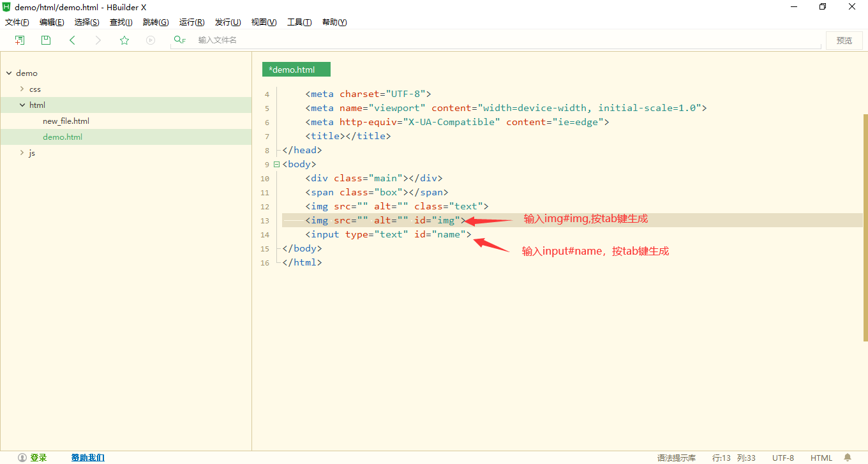Click the 赞助我们 link
The height and width of the screenshot is (464, 868).
(x=87, y=458)
